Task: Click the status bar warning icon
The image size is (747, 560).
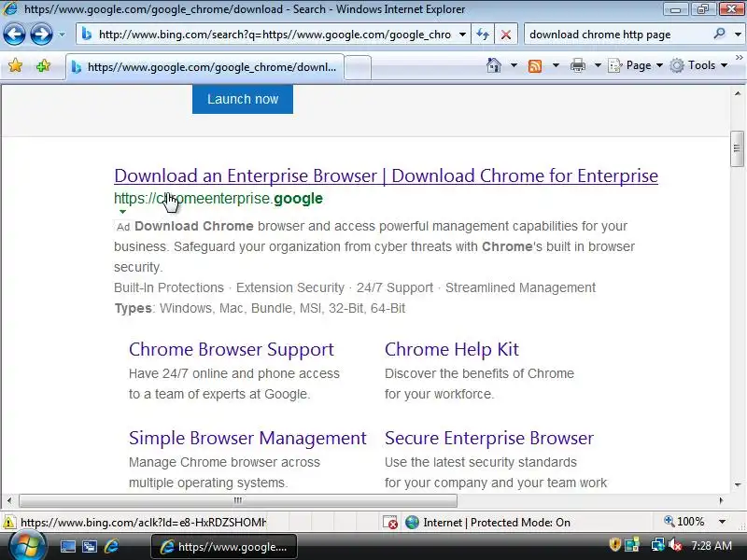Action: 8,523
